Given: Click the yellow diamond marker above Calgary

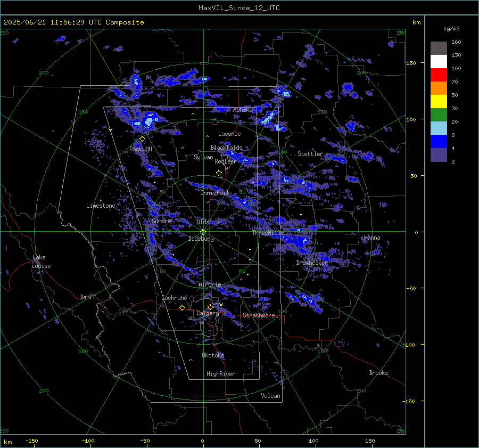Looking at the screenshot, I should point(210,307).
